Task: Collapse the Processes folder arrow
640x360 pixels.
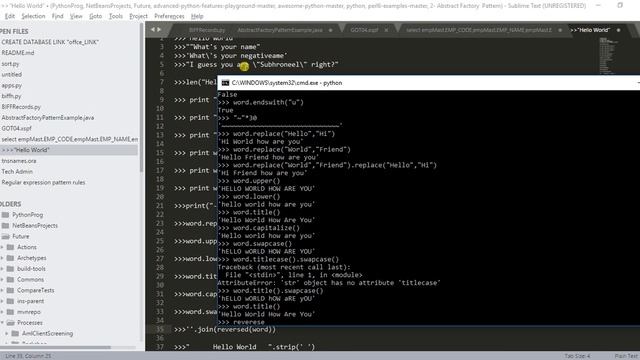Action: pyautogui.click(x=2, y=323)
